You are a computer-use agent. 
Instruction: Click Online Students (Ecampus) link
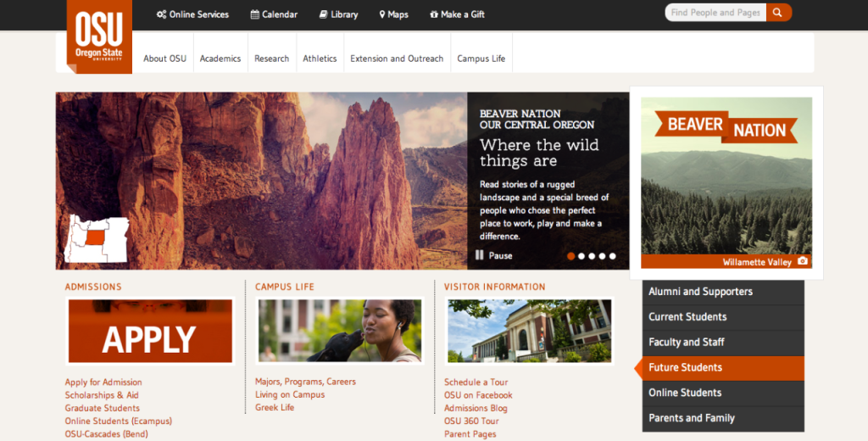tap(119, 421)
